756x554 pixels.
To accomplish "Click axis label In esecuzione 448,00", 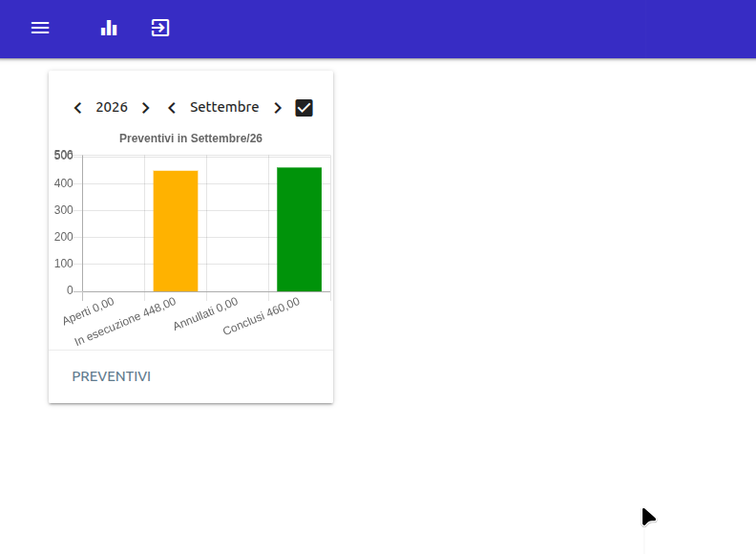I will [x=125, y=322].
